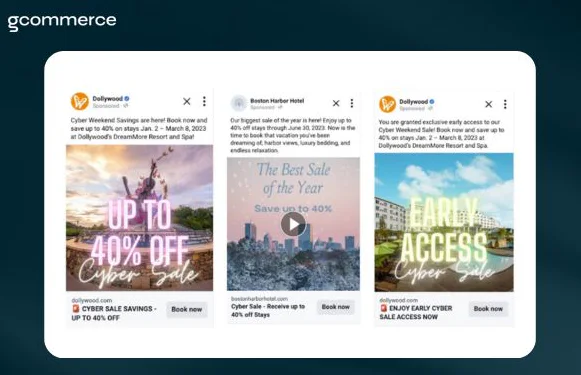Screen dimensions: 581x375
Task: Click the Boston Harbor Hotel page name
Action: tap(277, 101)
